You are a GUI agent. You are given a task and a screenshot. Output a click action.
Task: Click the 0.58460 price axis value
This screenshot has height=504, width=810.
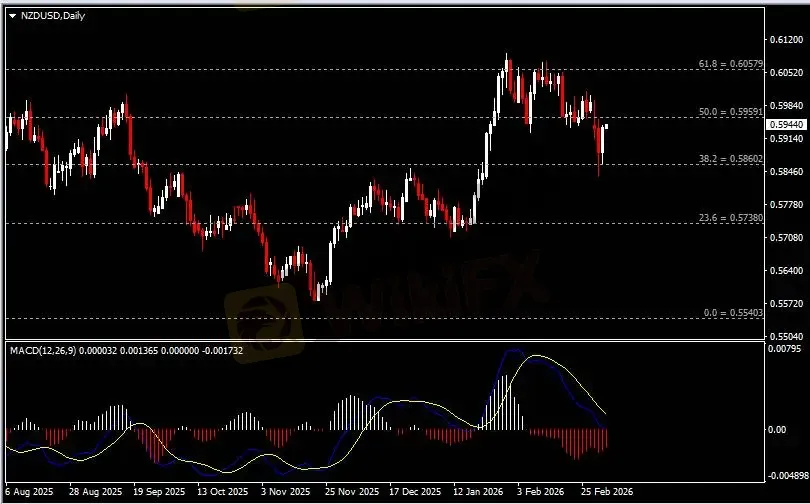click(x=786, y=171)
